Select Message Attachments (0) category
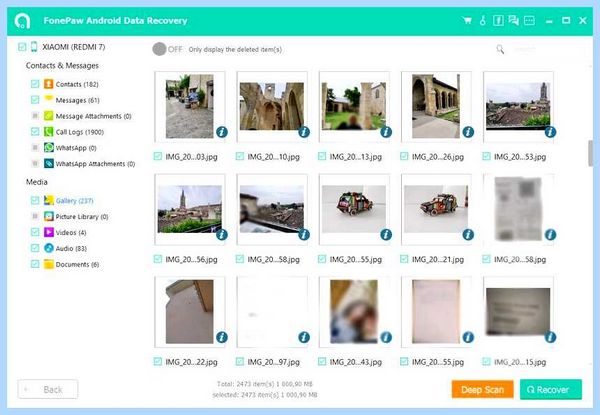This screenshot has width=600, height=415. tap(93, 116)
